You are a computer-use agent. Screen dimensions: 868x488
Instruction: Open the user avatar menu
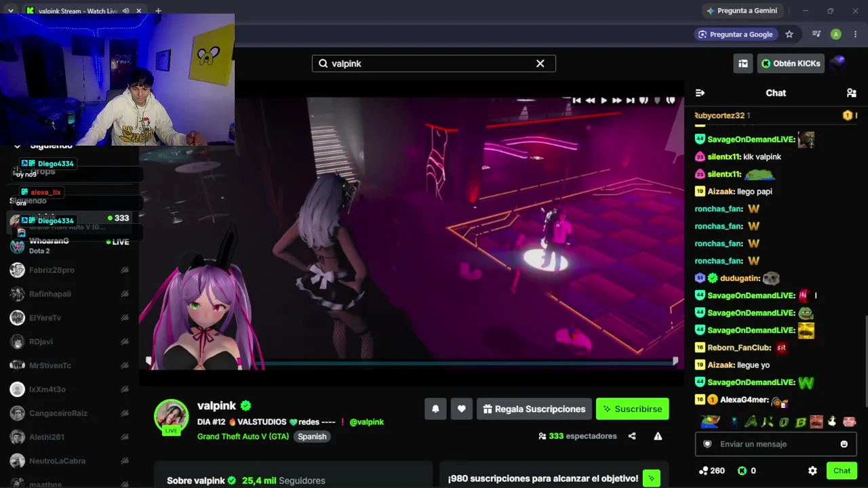tap(837, 64)
